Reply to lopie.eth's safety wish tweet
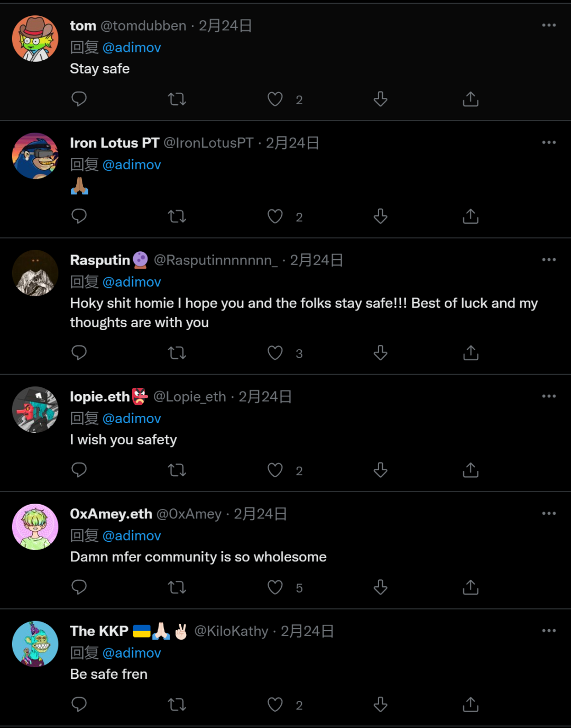The width and height of the screenshot is (571, 728). 79,470
